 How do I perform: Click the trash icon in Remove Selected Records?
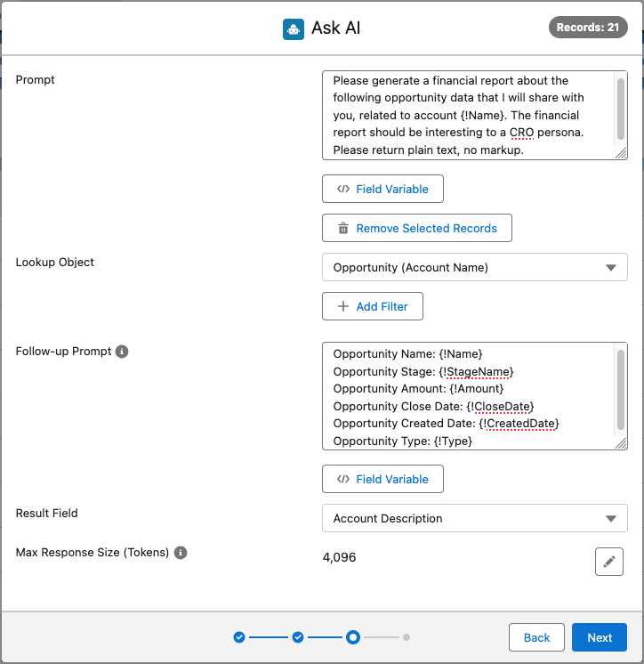coord(343,228)
